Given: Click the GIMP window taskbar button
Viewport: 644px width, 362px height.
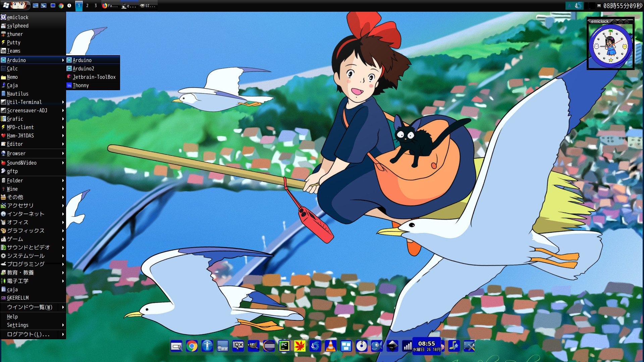Looking at the screenshot, I should coord(148,6).
